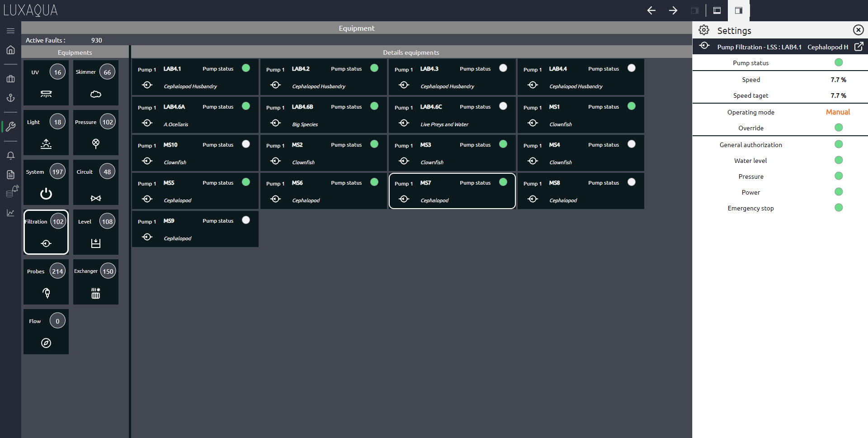Image resolution: width=868 pixels, height=438 pixels.
Task: Select the UV equipment category
Action: click(x=46, y=82)
